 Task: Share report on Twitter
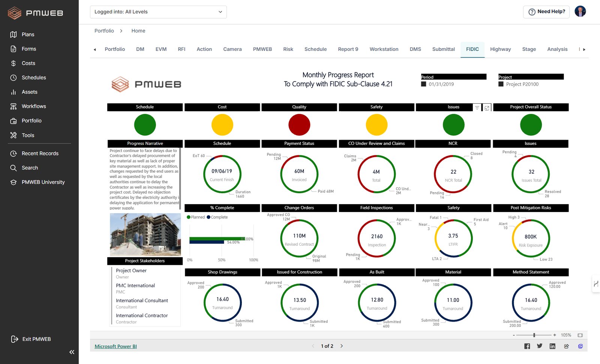coord(540,346)
